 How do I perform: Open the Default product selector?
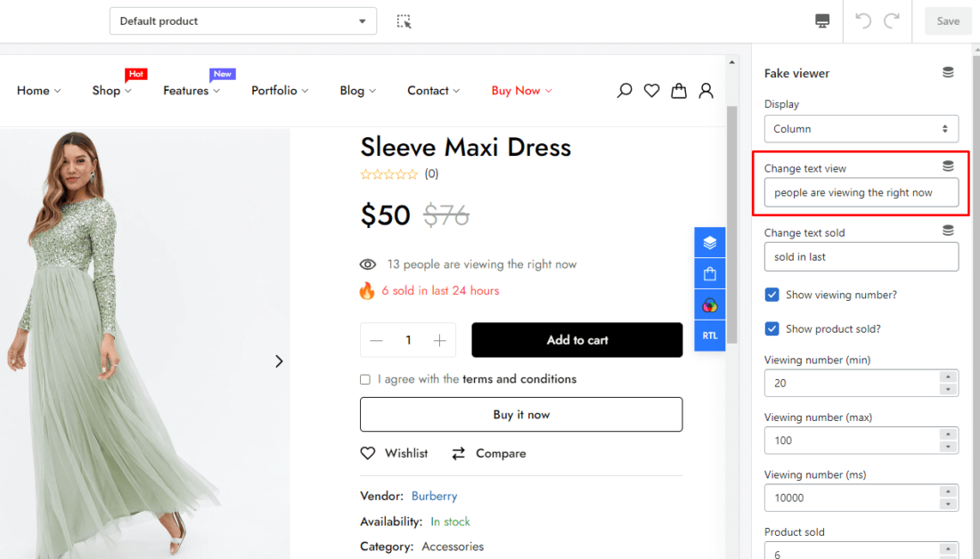click(x=242, y=20)
